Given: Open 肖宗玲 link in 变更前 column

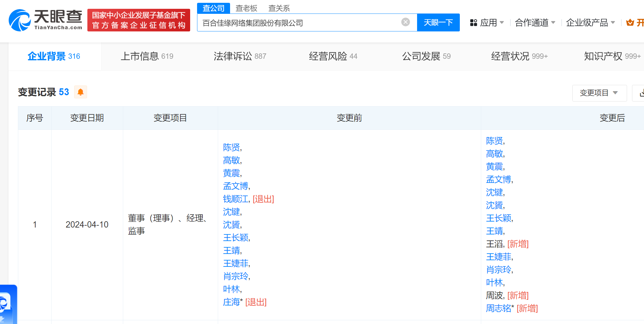Looking at the screenshot, I should 236,276.
